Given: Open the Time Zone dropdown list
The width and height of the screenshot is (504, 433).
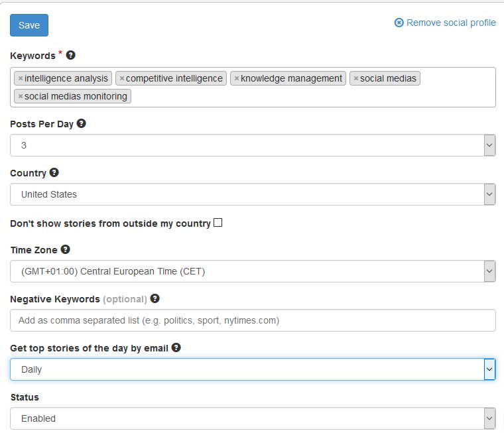Looking at the screenshot, I should 253,271.
